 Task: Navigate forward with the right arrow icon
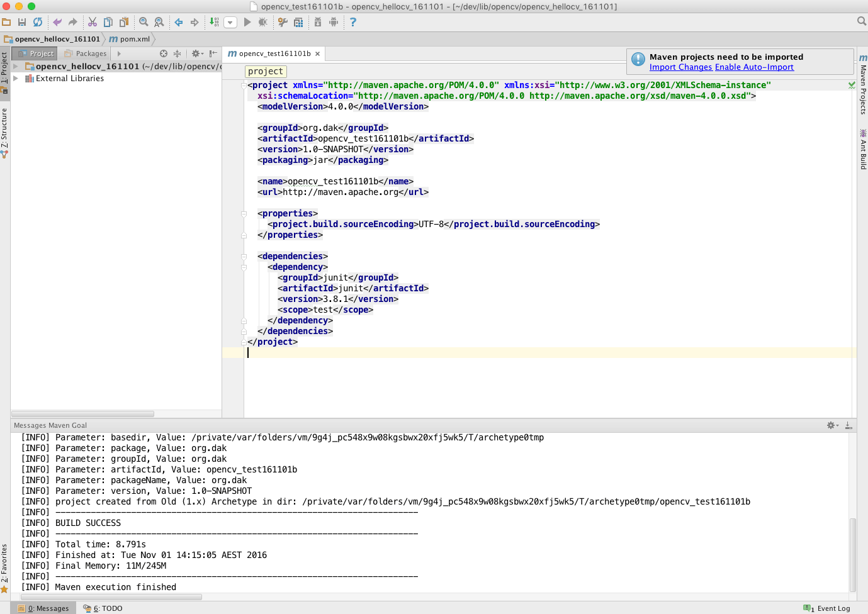[x=194, y=22]
